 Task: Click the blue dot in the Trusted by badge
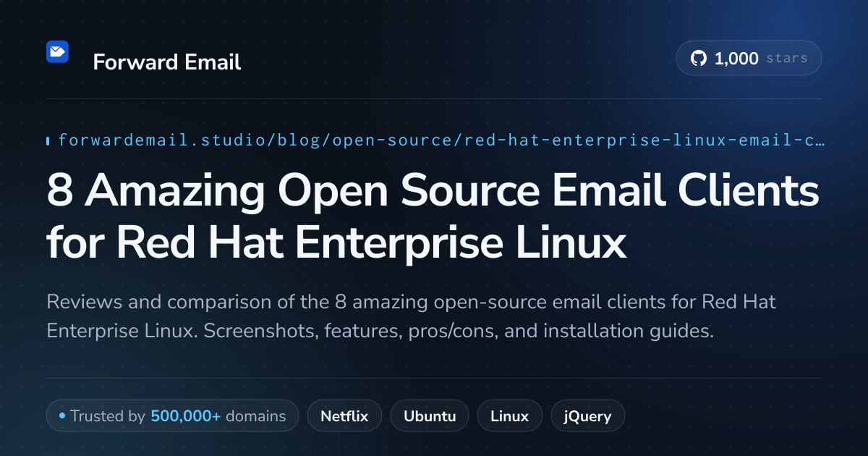pyautogui.click(x=62, y=416)
